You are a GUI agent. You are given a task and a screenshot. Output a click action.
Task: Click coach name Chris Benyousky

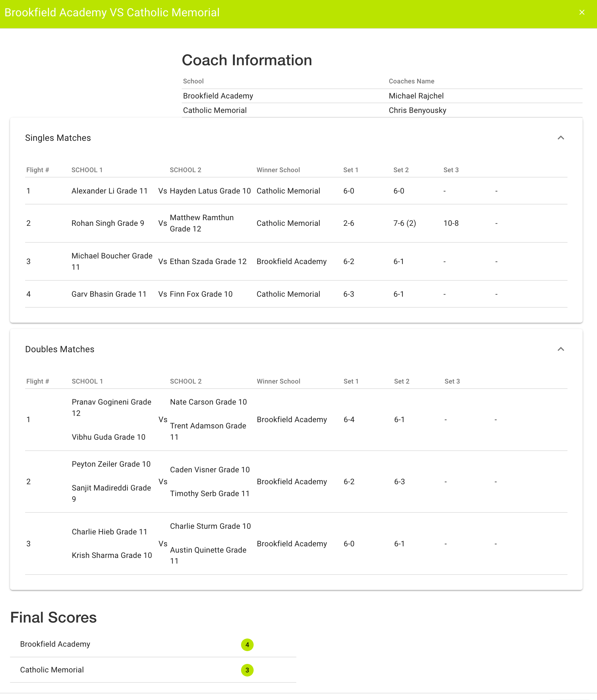click(417, 110)
